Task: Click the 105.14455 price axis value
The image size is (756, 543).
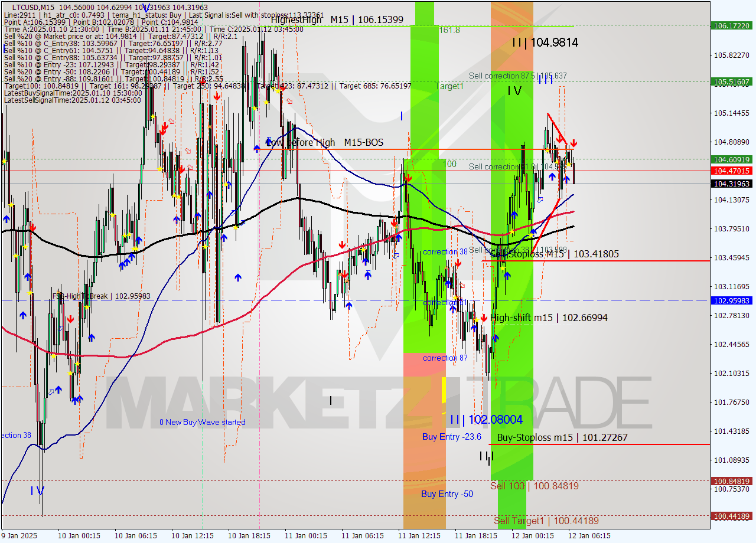Action: click(732, 113)
